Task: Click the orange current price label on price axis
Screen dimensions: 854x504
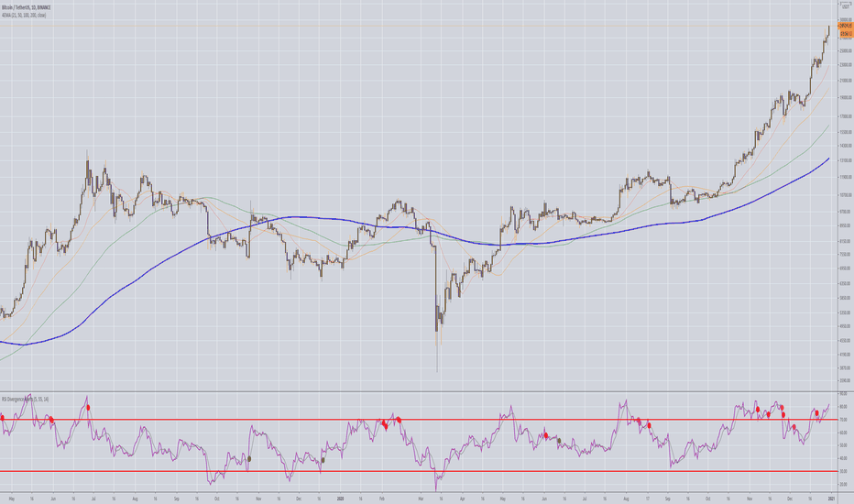Action: [845, 26]
